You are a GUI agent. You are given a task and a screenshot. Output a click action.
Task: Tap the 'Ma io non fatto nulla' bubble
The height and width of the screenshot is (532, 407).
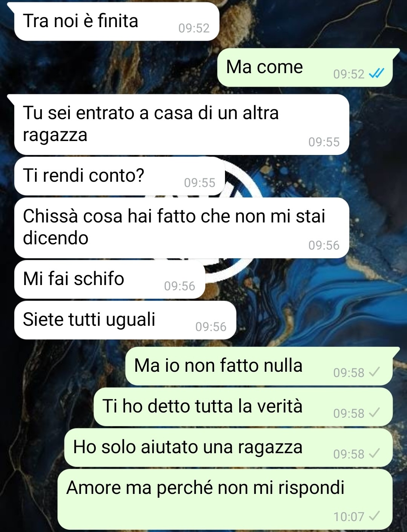pyautogui.click(x=259, y=366)
